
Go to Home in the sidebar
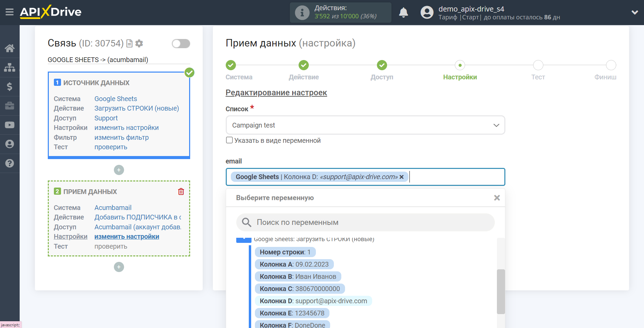pyautogui.click(x=9, y=48)
